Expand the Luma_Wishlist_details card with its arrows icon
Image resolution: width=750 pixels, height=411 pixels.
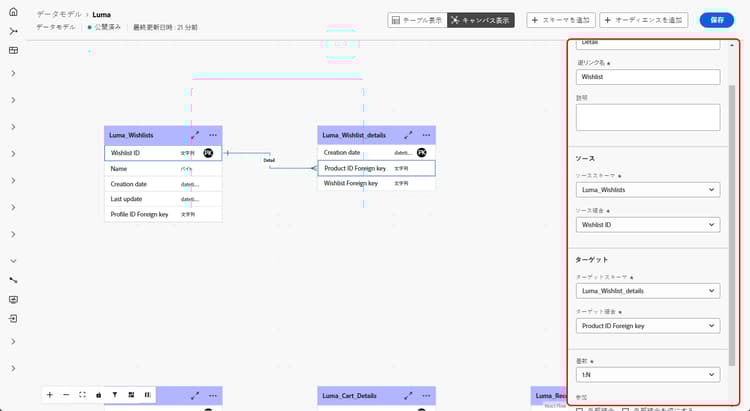coord(408,135)
